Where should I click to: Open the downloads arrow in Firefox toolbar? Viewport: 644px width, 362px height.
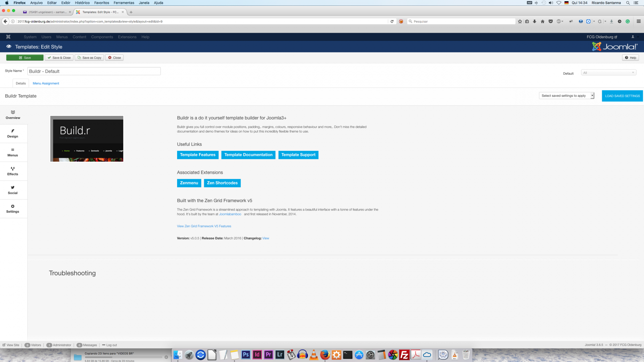tap(535, 22)
